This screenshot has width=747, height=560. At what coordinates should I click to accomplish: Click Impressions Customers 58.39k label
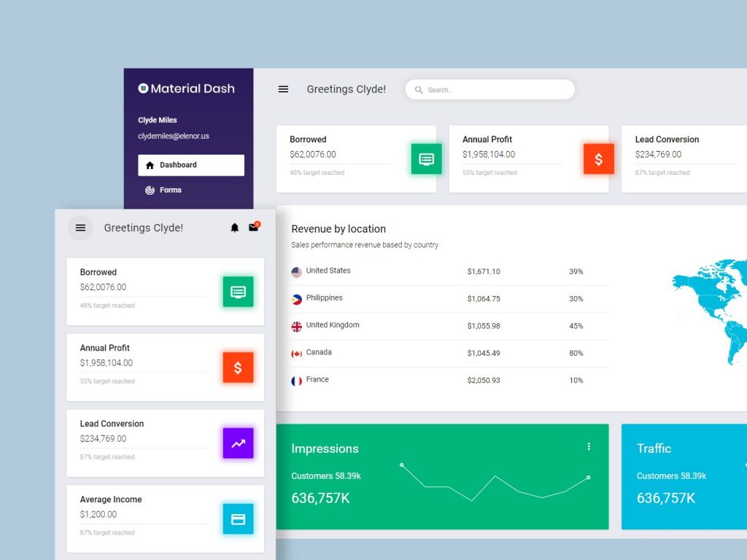[x=326, y=475]
